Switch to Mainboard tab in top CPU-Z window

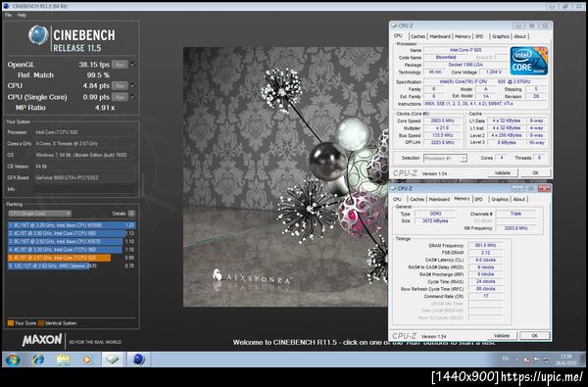[440, 36]
